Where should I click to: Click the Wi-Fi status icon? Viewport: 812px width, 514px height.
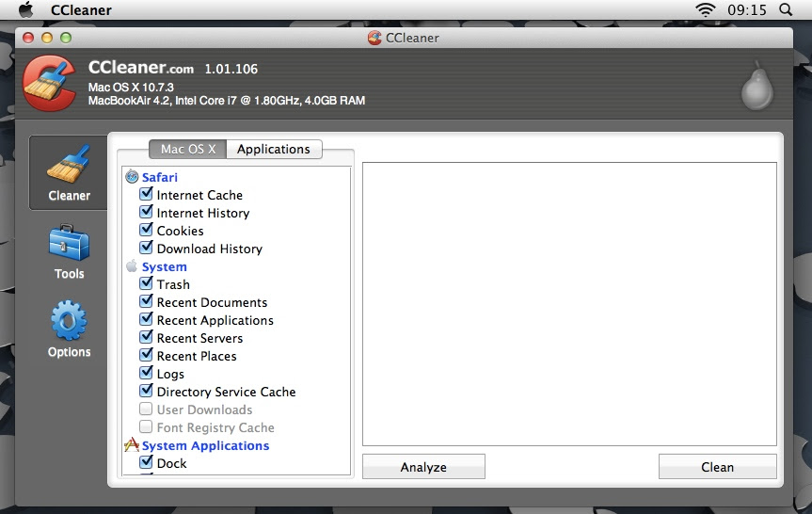click(706, 9)
